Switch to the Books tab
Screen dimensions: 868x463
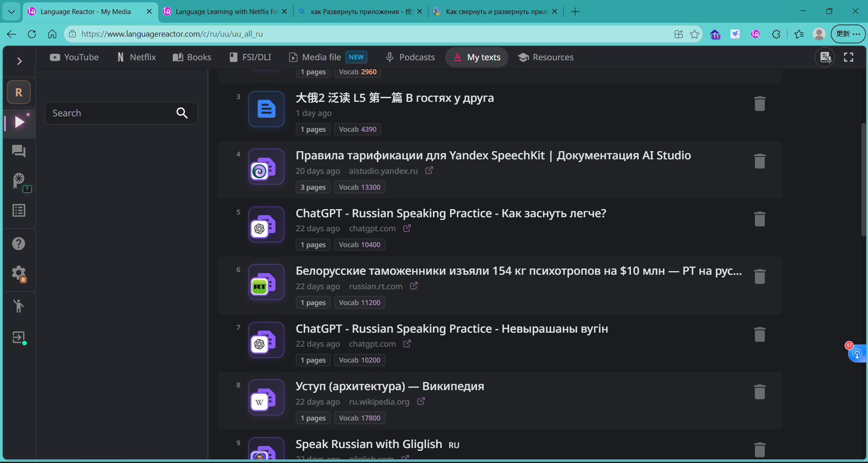pyautogui.click(x=192, y=57)
